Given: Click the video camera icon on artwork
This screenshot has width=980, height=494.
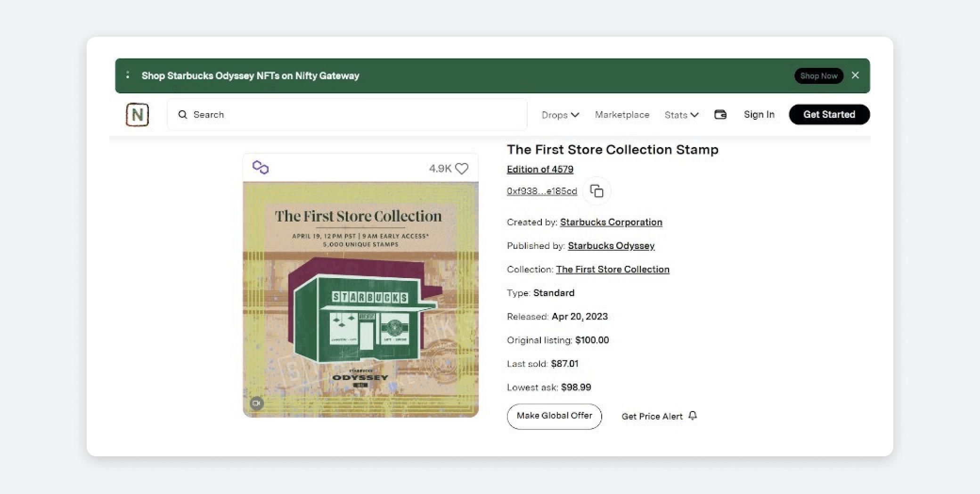Looking at the screenshot, I should pos(256,403).
